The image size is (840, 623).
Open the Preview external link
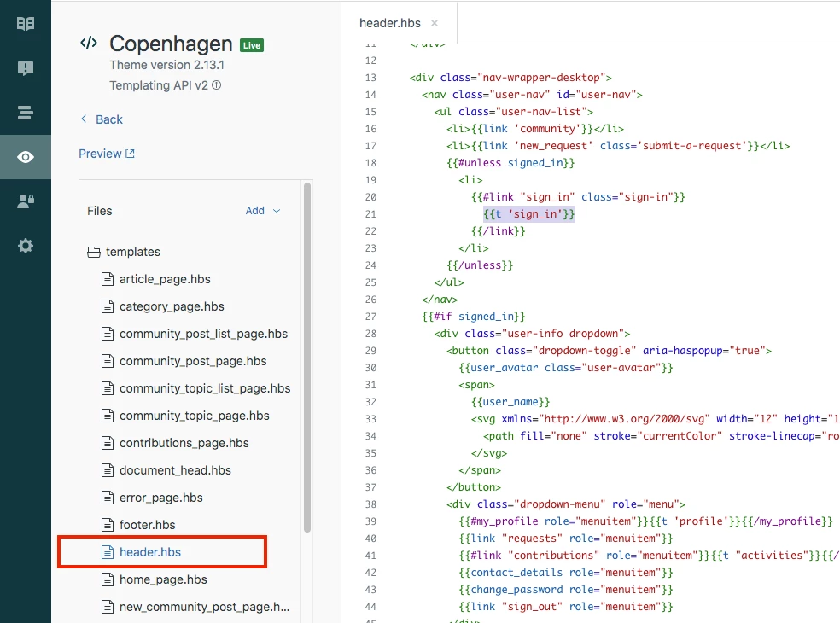[107, 154]
